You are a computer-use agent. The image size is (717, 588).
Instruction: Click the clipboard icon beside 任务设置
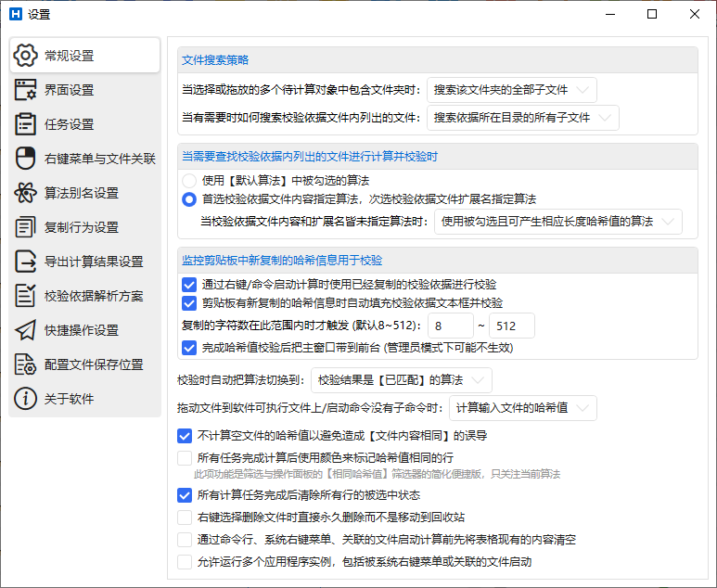25,124
